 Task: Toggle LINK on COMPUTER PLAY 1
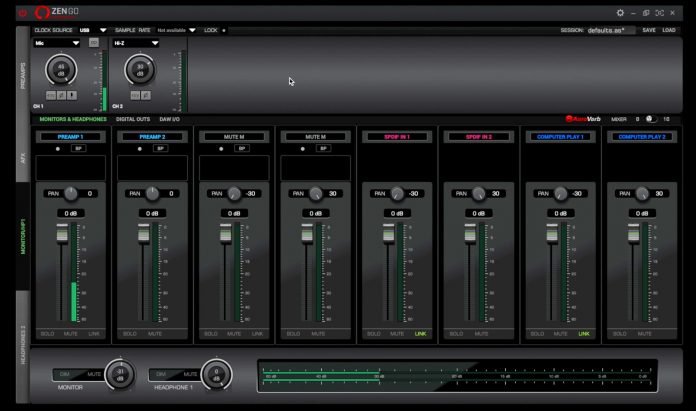584,333
